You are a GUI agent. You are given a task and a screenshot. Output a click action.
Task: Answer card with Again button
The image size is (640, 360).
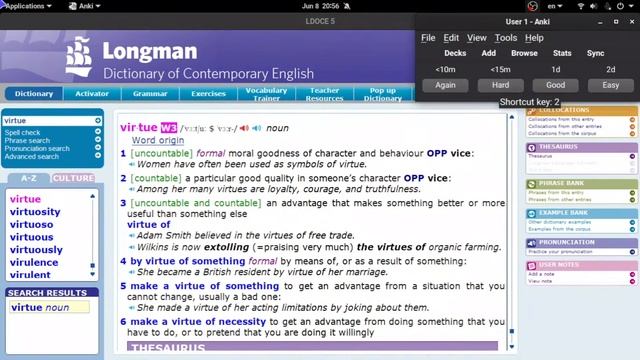coord(445,85)
